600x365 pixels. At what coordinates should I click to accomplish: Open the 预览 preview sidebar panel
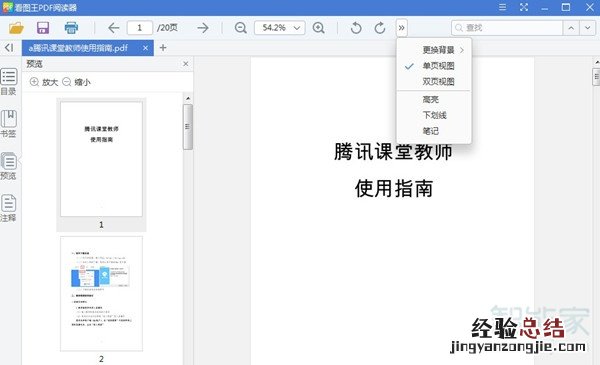8,166
